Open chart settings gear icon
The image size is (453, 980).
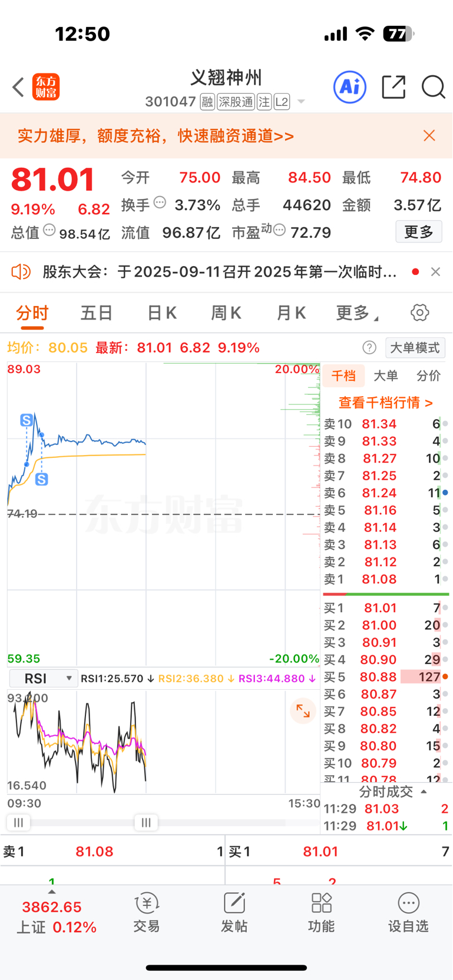coord(420,313)
